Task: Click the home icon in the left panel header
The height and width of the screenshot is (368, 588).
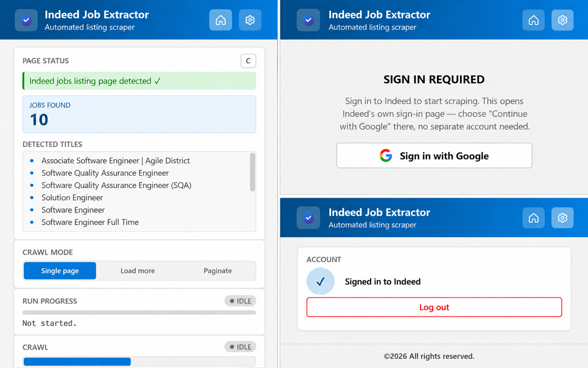Action: click(x=220, y=20)
